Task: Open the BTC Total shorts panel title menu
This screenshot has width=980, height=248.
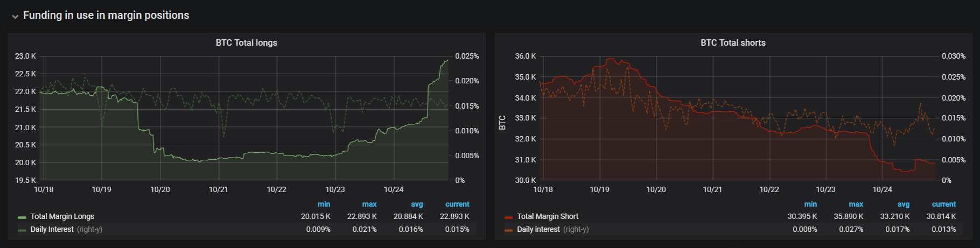Action: click(732, 42)
